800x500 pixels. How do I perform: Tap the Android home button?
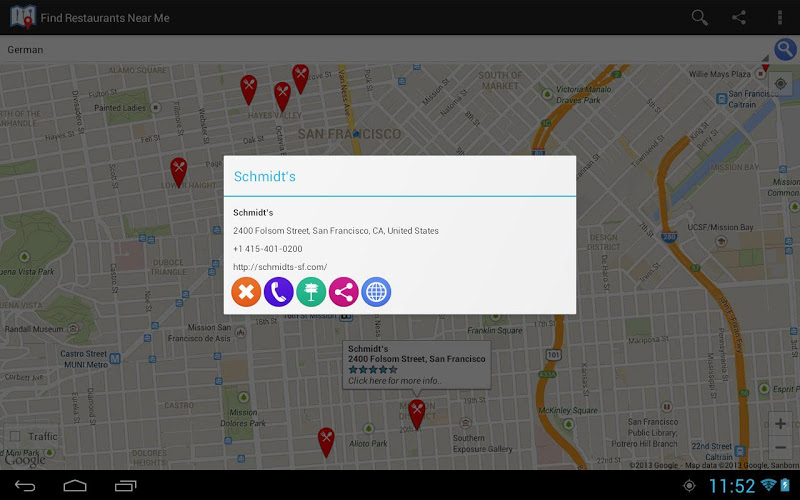[75, 486]
